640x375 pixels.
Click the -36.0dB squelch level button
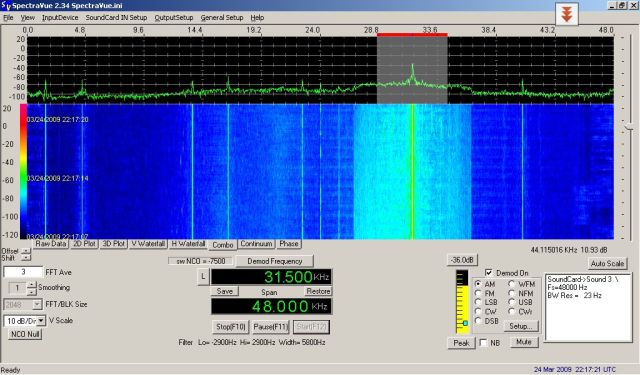point(462,260)
